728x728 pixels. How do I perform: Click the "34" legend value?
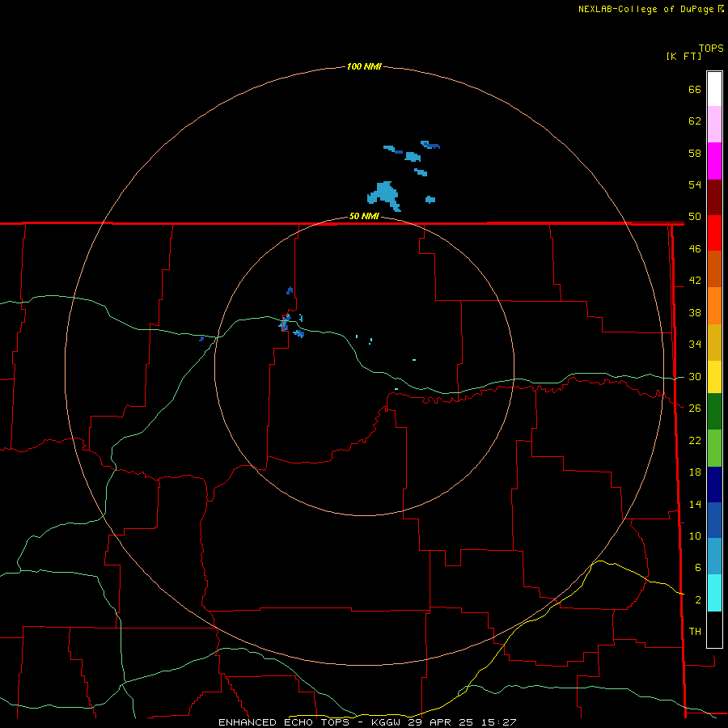[695, 345]
